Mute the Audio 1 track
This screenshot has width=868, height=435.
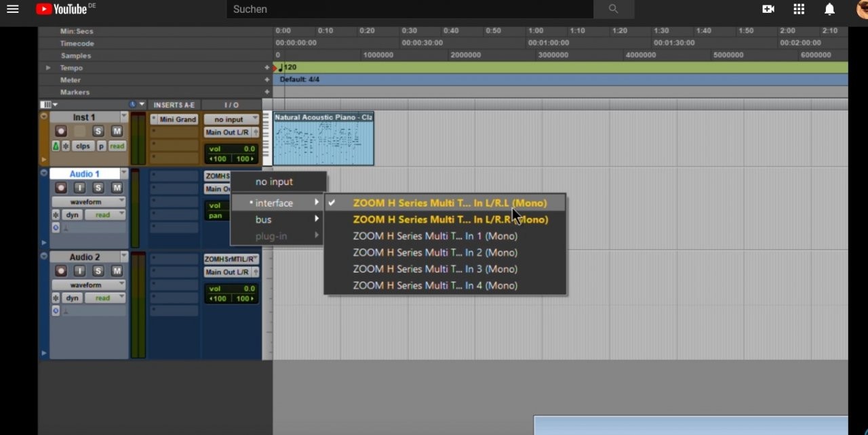coord(117,188)
